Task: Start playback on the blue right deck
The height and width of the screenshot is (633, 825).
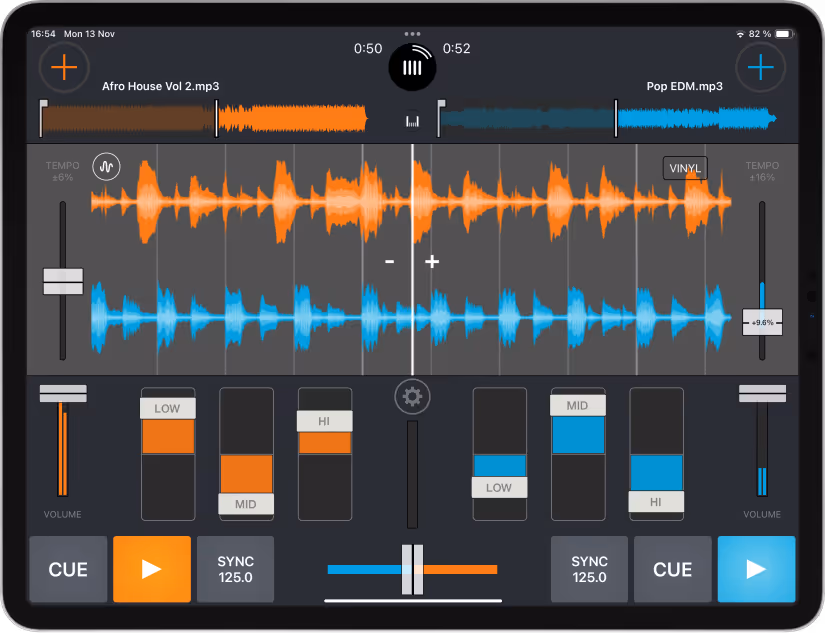Action: (756, 569)
